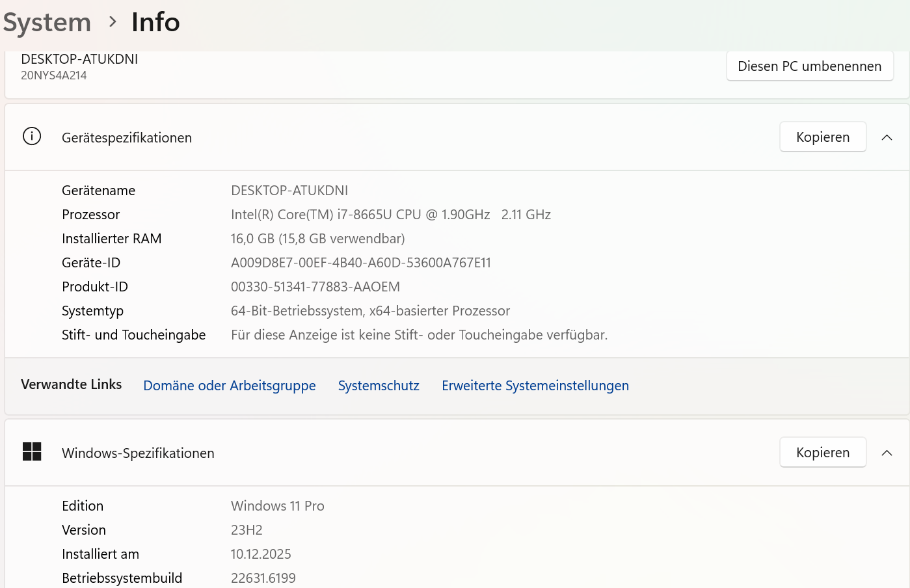910x588 pixels.
Task: Click the Betriebssystembuild label
Action: click(x=122, y=578)
